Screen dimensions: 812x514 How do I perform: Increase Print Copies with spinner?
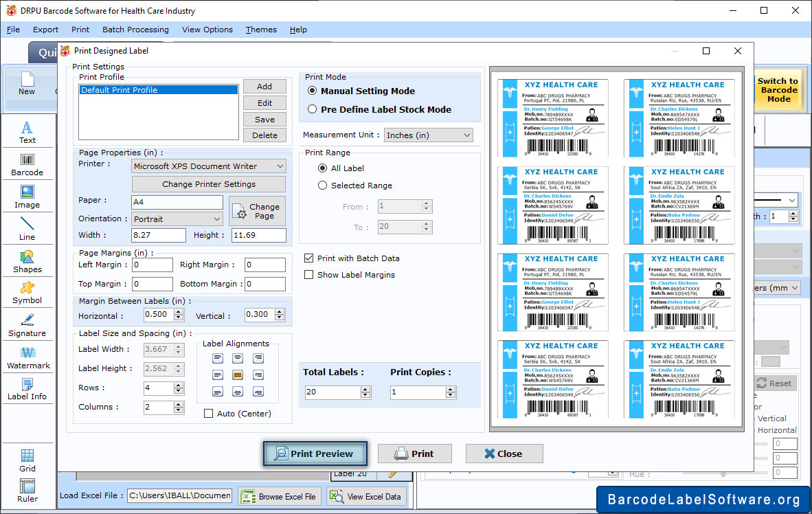[451, 389]
